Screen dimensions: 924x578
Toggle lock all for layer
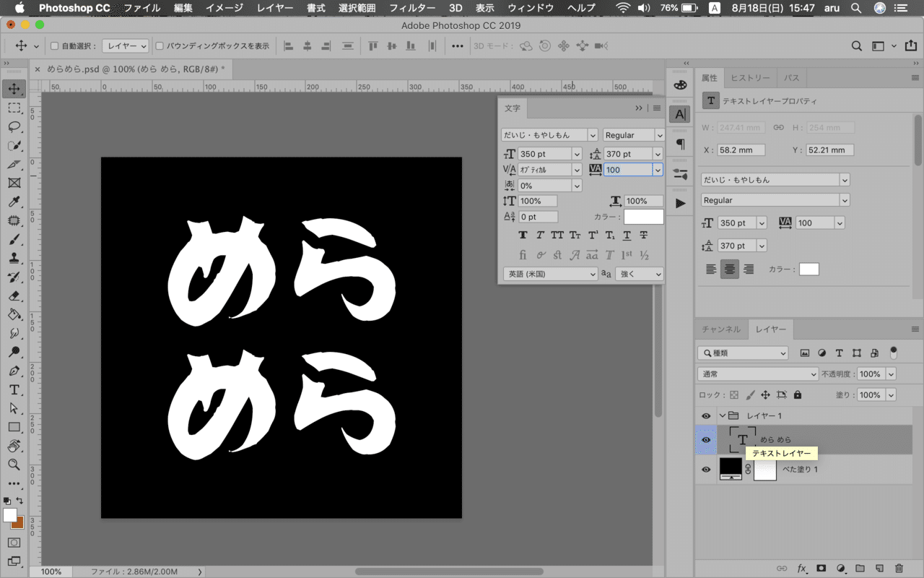797,395
